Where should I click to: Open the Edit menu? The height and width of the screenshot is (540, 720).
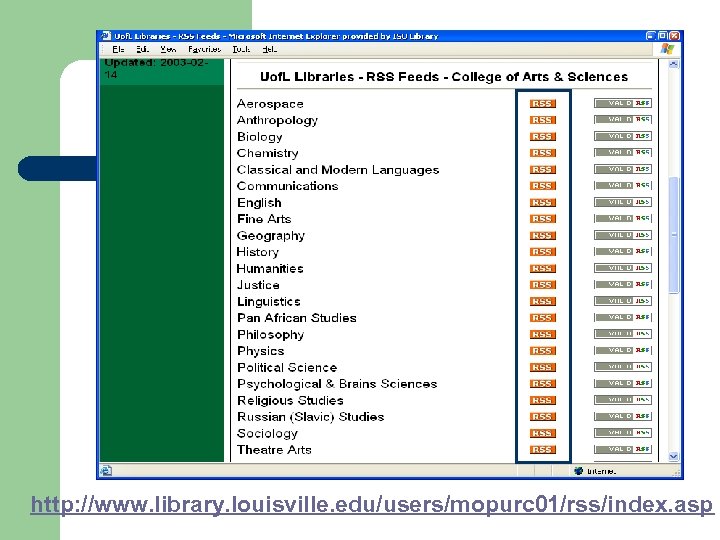(x=142, y=49)
